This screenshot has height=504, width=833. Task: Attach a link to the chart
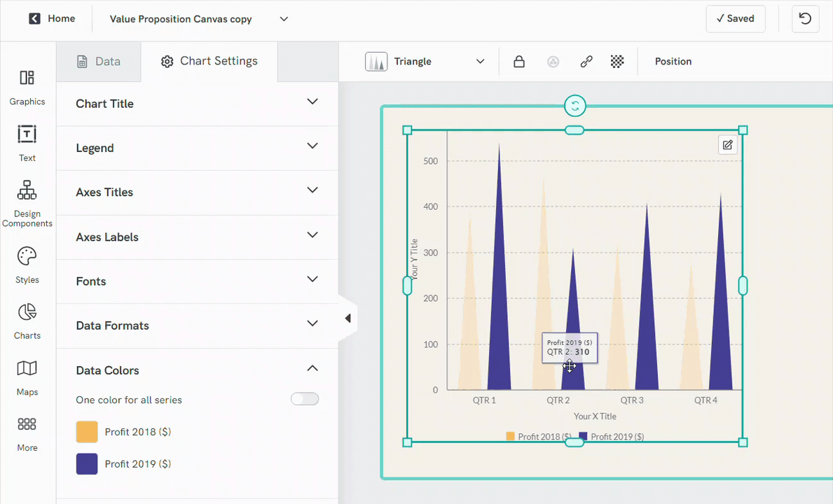click(586, 61)
